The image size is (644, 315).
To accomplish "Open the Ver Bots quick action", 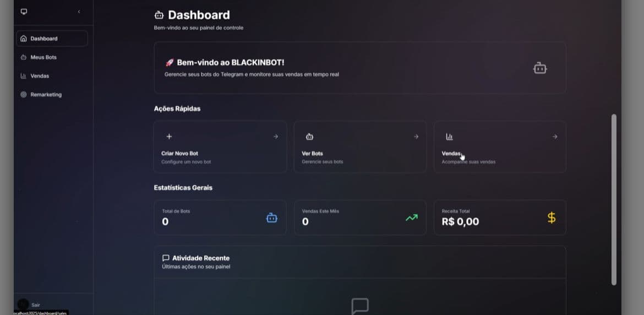I will (x=360, y=146).
